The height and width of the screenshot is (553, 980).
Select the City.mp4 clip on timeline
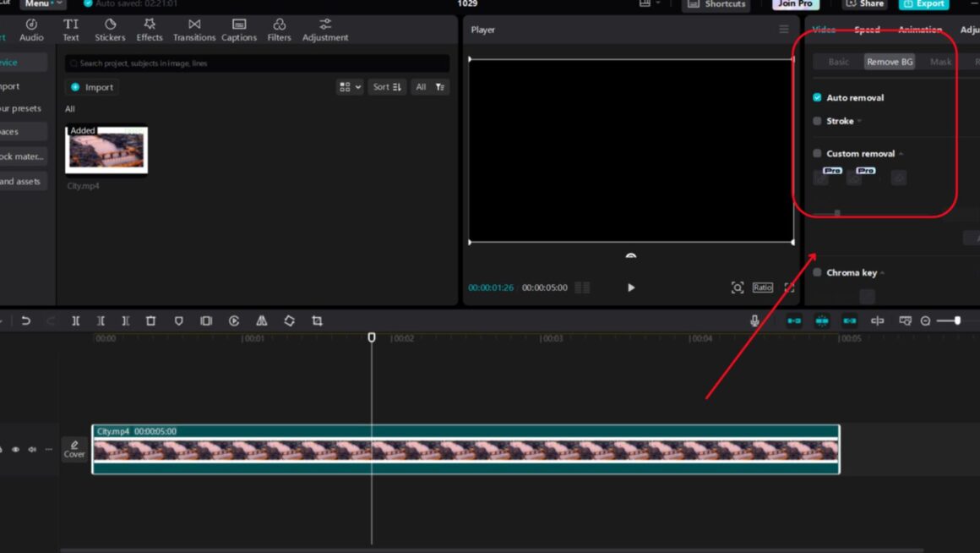[x=465, y=449]
